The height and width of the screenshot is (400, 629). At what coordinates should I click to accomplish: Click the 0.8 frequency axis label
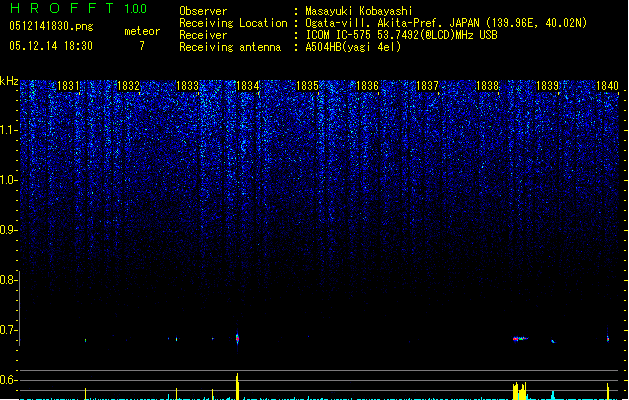8,280
